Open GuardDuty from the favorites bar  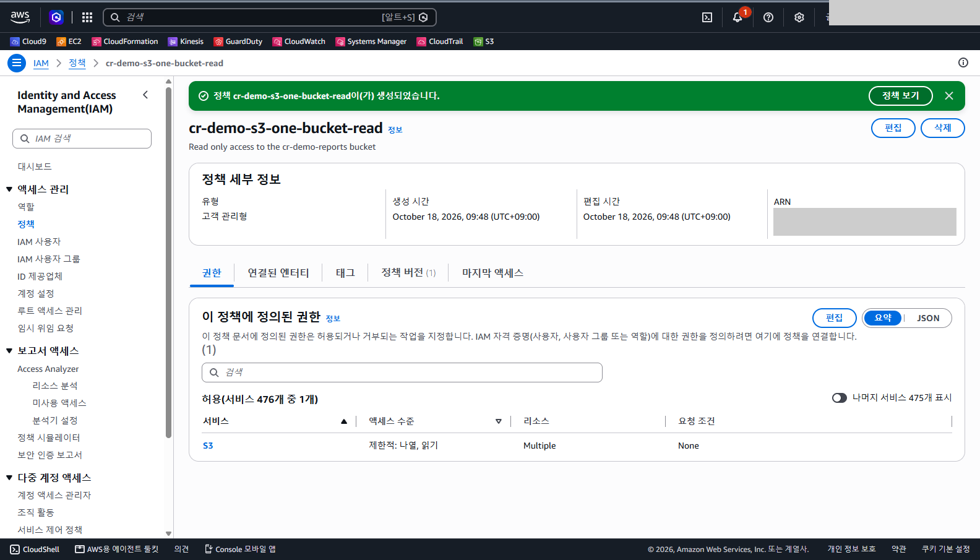[238, 41]
